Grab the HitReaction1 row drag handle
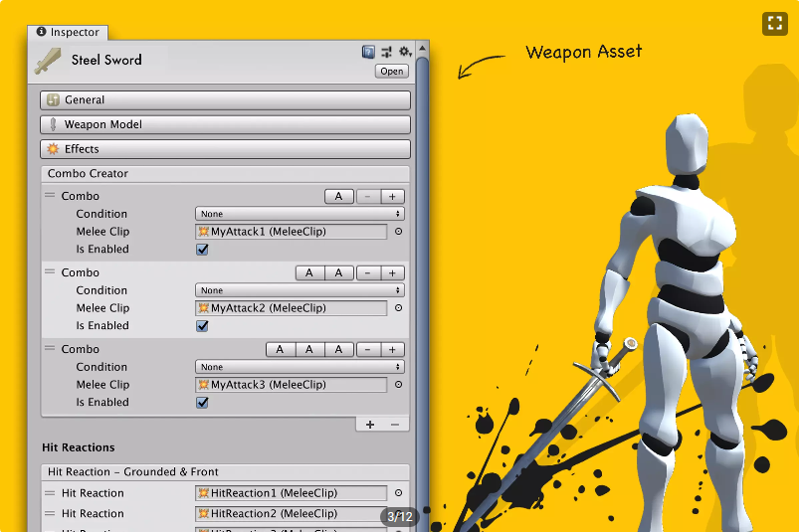 pyautogui.click(x=50, y=493)
